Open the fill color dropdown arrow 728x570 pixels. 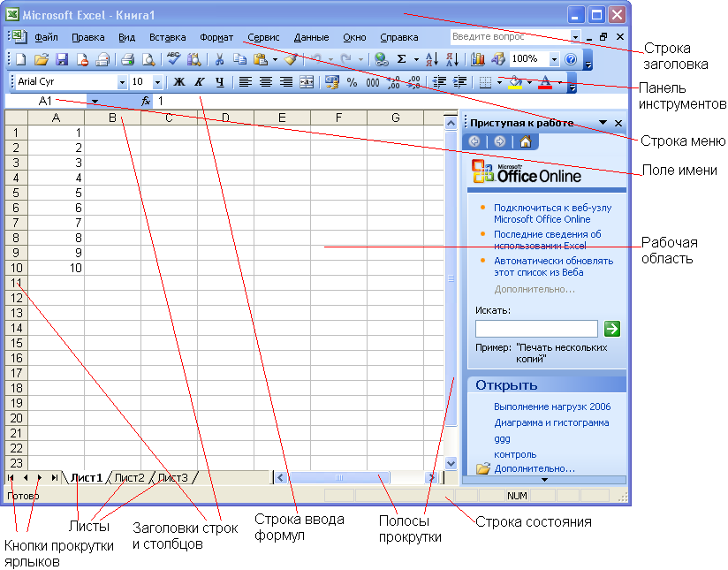pos(529,83)
